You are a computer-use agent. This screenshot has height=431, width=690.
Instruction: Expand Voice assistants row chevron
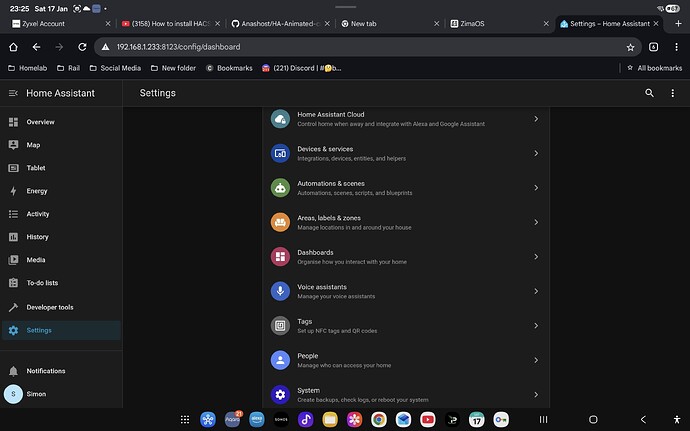pyautogui.click(x=536, y=291)
